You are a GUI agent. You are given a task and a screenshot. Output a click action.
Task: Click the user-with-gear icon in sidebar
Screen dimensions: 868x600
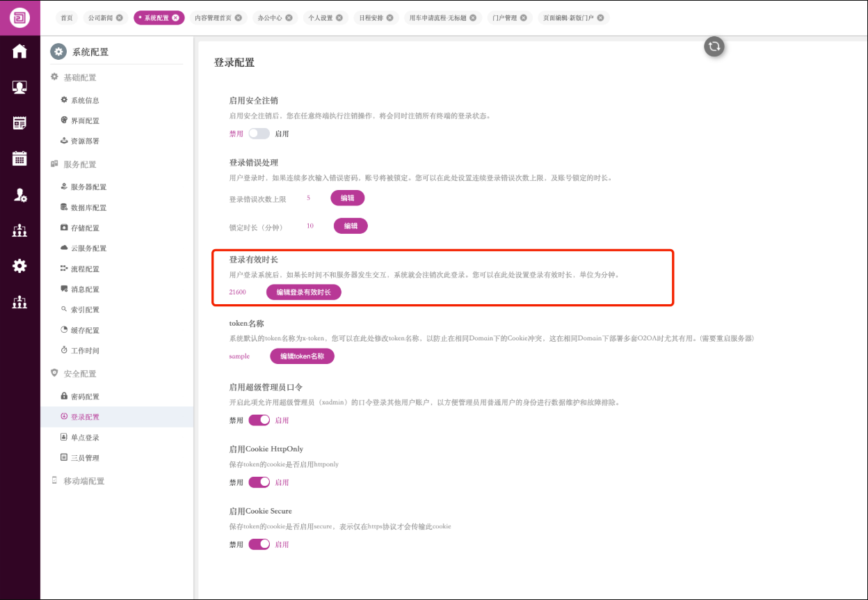[x=19, y=196]
